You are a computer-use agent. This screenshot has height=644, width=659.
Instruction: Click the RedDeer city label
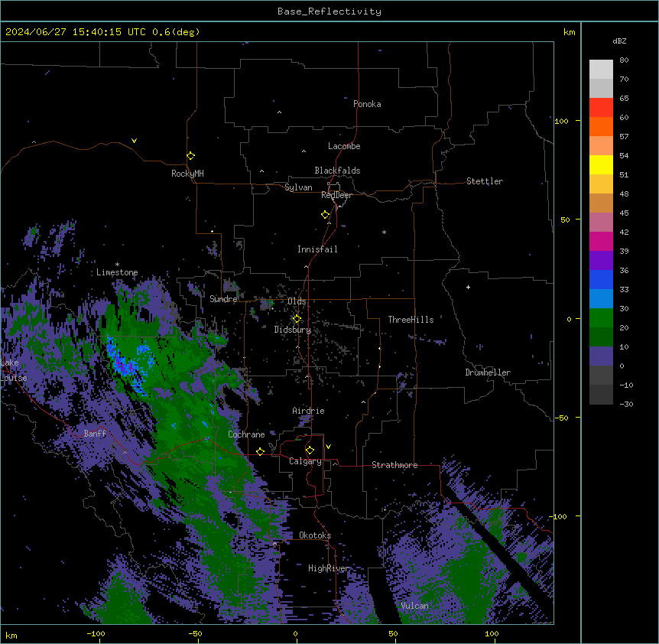coord(336,195)
